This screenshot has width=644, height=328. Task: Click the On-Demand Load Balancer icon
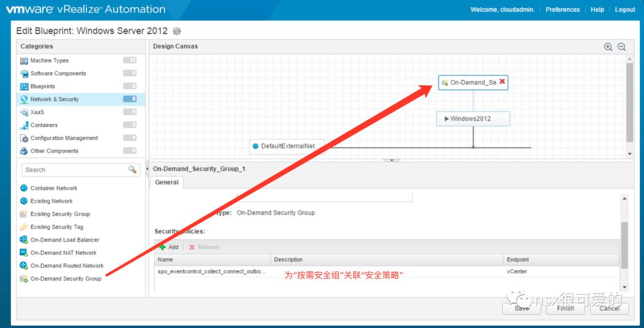[24, 240]
